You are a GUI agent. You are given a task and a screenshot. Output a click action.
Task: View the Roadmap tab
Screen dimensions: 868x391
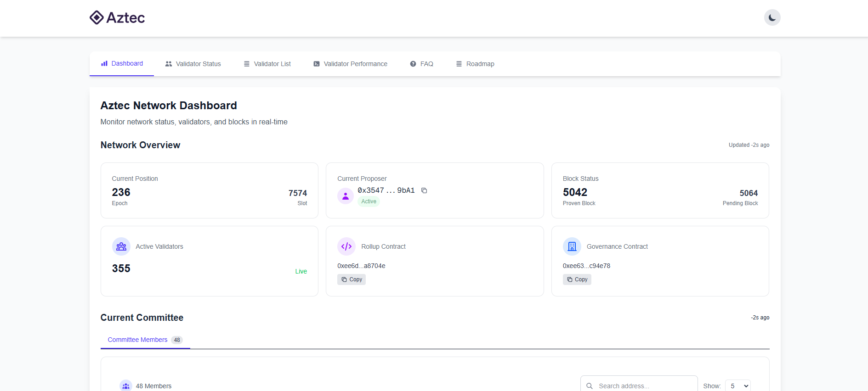[x=475, y=64]
